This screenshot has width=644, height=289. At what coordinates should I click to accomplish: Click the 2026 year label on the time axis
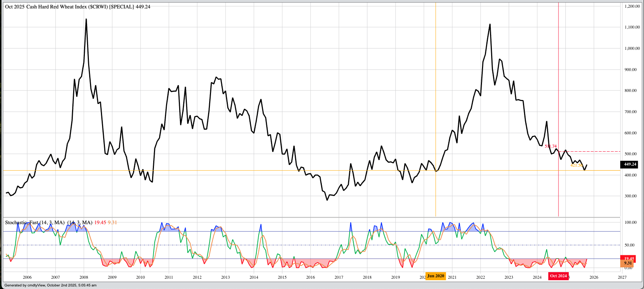pyautogui.click(x=594, y=277)
